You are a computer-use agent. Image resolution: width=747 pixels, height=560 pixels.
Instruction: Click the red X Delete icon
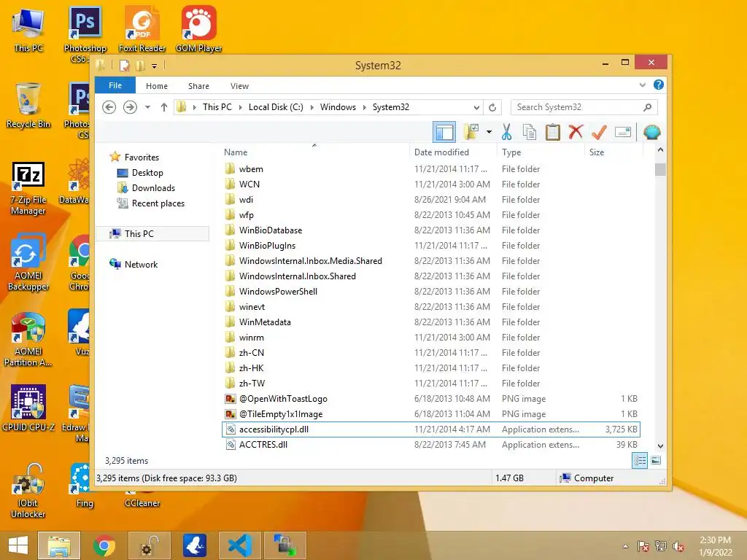576,131
